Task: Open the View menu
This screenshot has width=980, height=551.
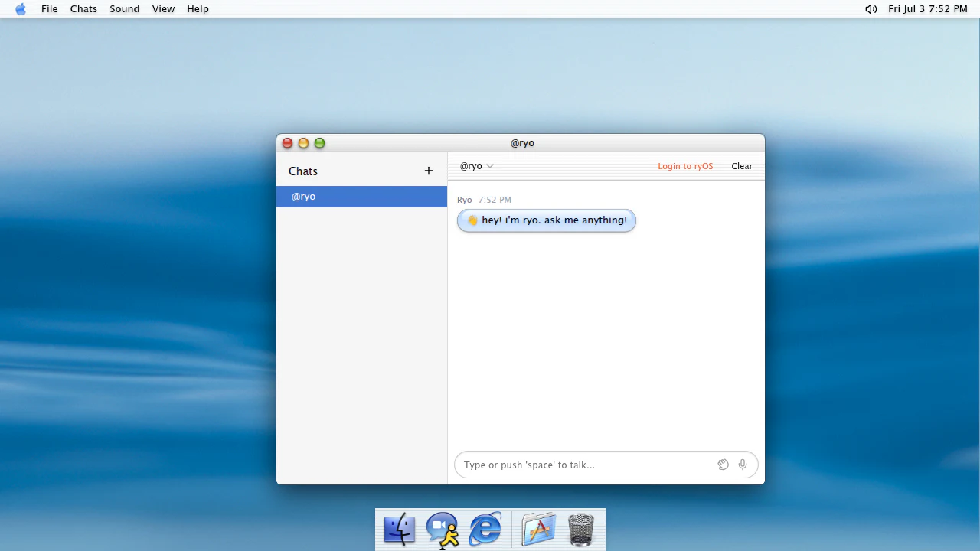Action: tap(163, 9)
